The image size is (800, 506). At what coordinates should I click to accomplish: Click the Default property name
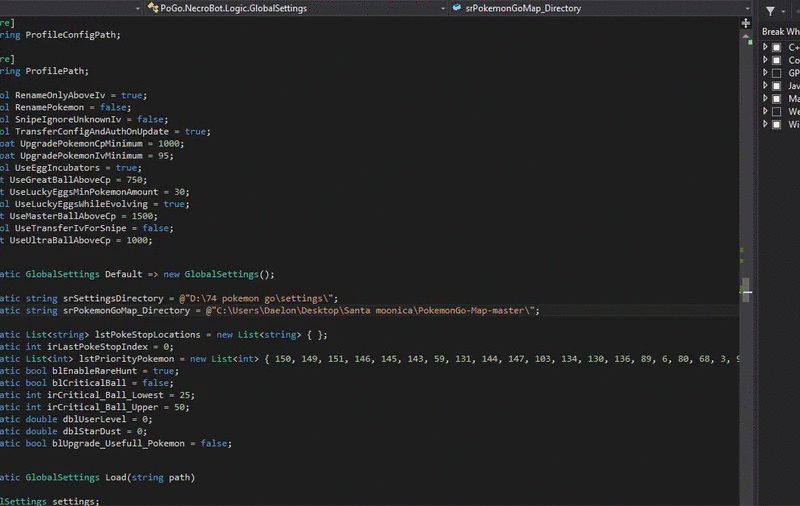[x=123, y=274]
